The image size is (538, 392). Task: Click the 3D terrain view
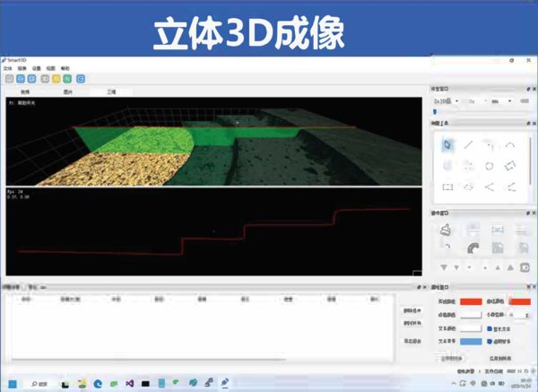tap(213, 142)
